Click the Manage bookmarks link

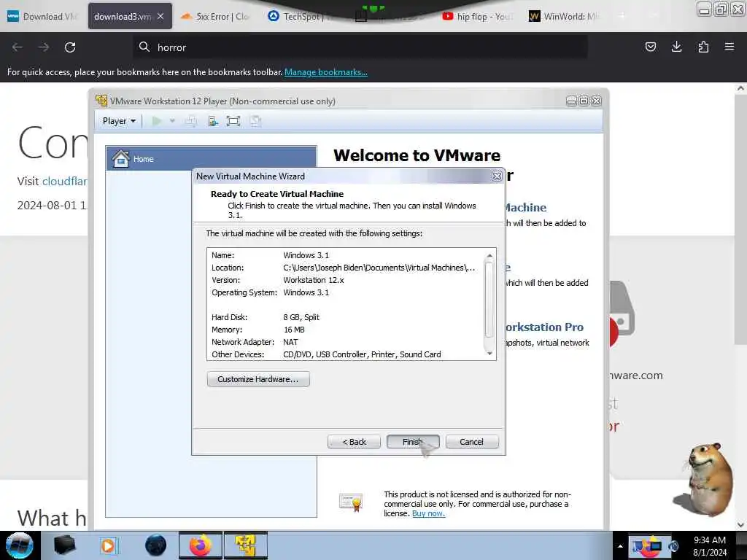tap(326, 72)
